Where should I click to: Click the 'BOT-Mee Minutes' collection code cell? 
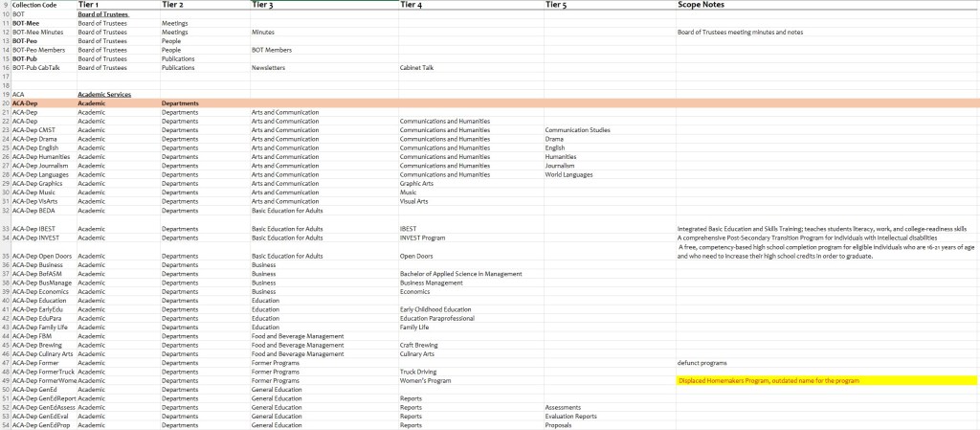[x=38, y=32]
